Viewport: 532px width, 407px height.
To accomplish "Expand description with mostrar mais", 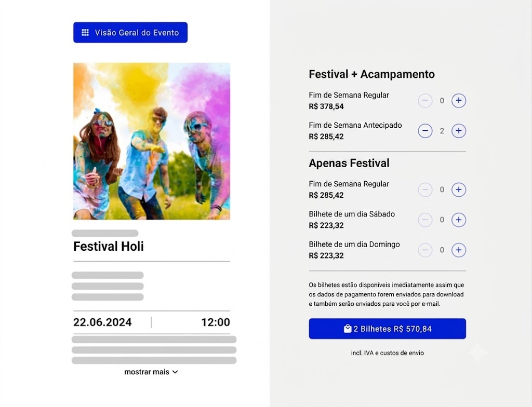I will pos(151,372).
